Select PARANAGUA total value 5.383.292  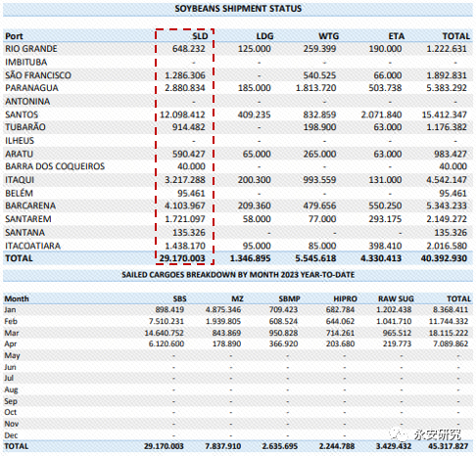coord(447,88)
